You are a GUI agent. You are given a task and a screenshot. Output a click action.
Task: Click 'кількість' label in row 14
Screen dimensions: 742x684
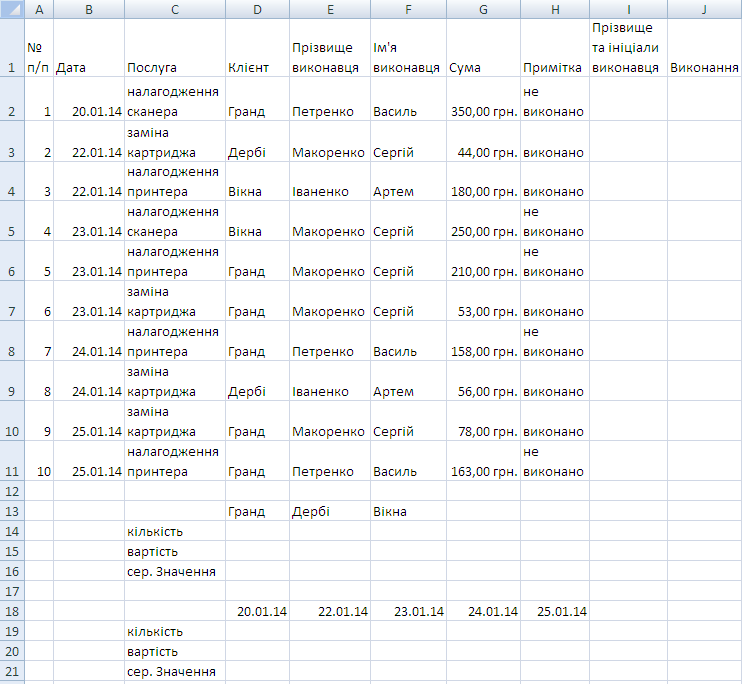(x=175, y=531)
